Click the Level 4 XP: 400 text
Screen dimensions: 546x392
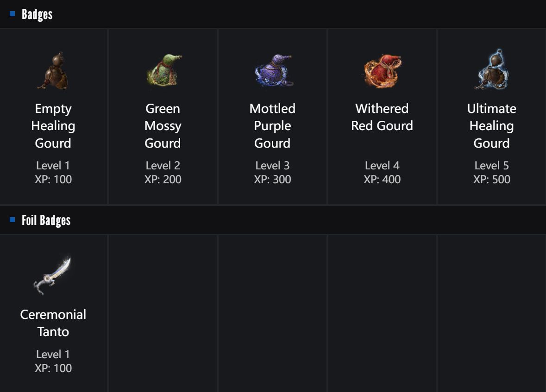click(x=382, y=173)
